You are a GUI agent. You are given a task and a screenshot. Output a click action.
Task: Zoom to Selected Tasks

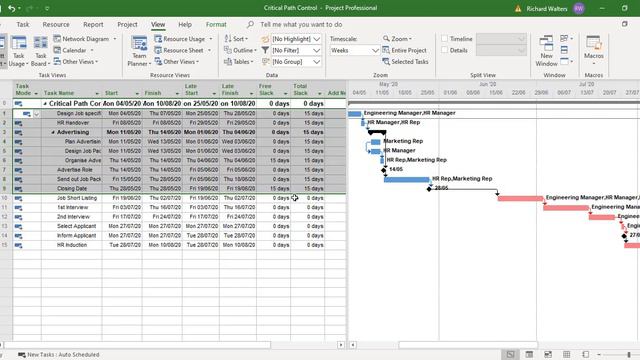point(405,62)
